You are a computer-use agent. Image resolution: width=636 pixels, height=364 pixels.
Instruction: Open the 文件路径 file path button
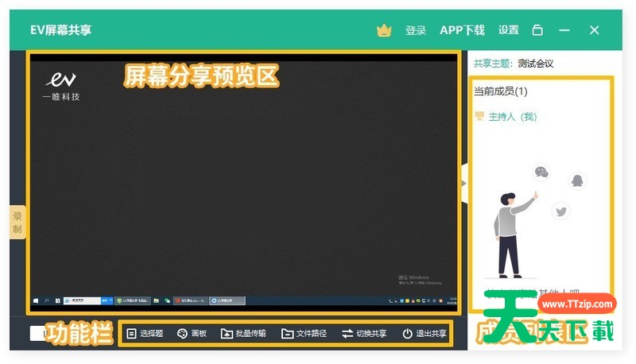304,334
